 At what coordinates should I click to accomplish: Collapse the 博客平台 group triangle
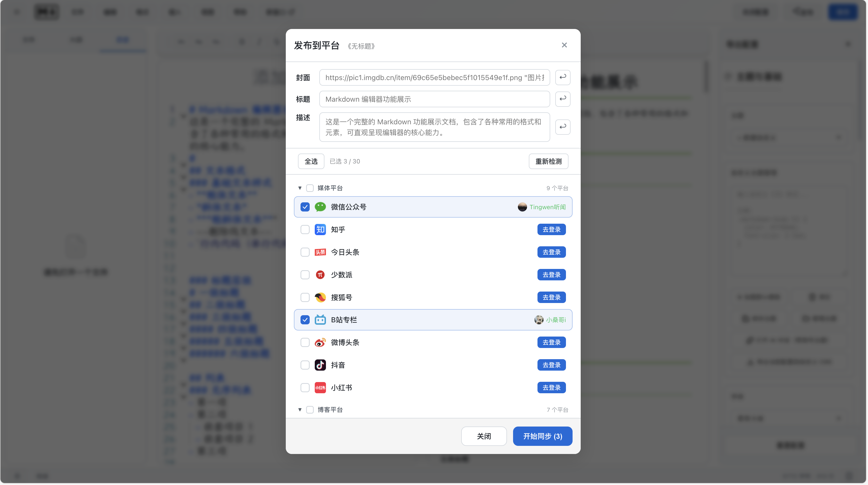300,410
